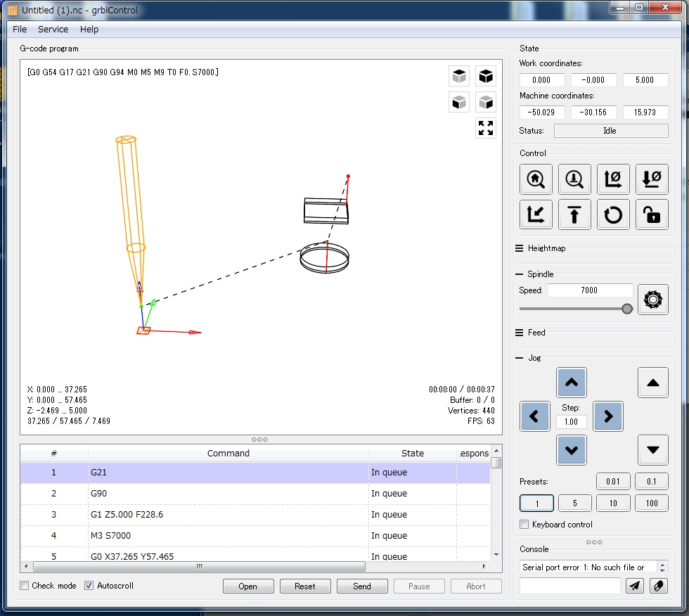Select the 1 step preset

[536, 503]
